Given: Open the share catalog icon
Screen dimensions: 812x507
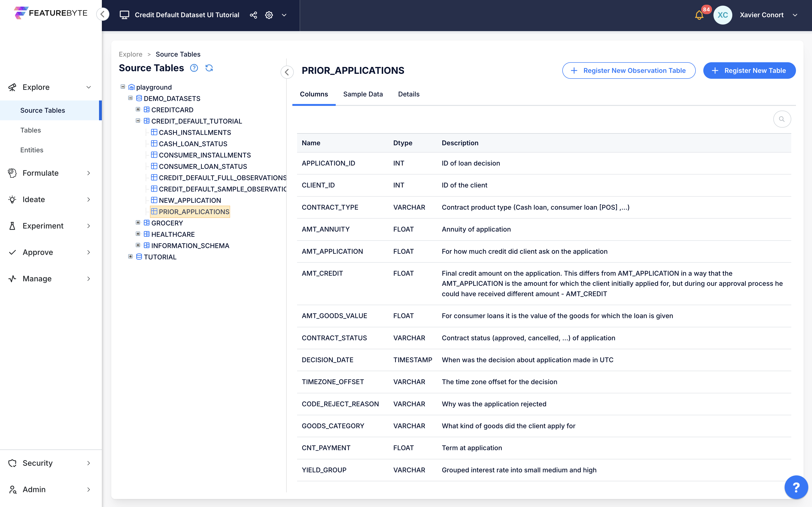Looking at the screenshot, I should click(253, 15).
